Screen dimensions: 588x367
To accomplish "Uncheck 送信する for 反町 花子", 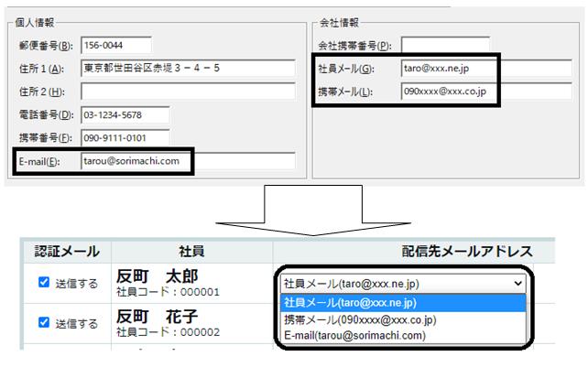I will pyautogui.click(x=44, y=322).
